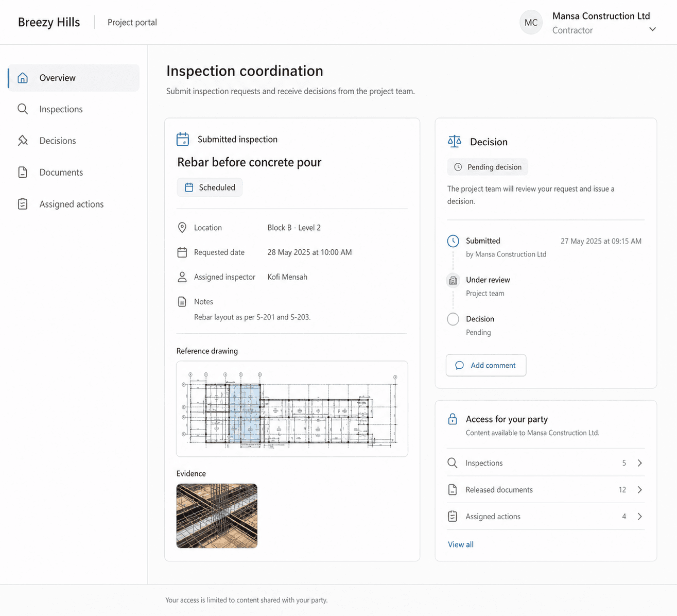Click the Pending decision status badge
The height and width of the screenshot is (616, 677).
[x=488, y=167]
